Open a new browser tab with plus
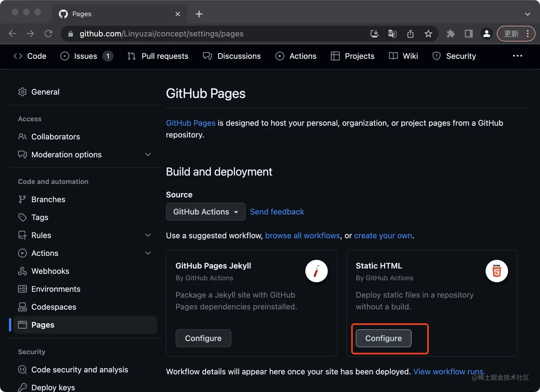The height and width of the screenshot is (392, 540). pos(199,14)
